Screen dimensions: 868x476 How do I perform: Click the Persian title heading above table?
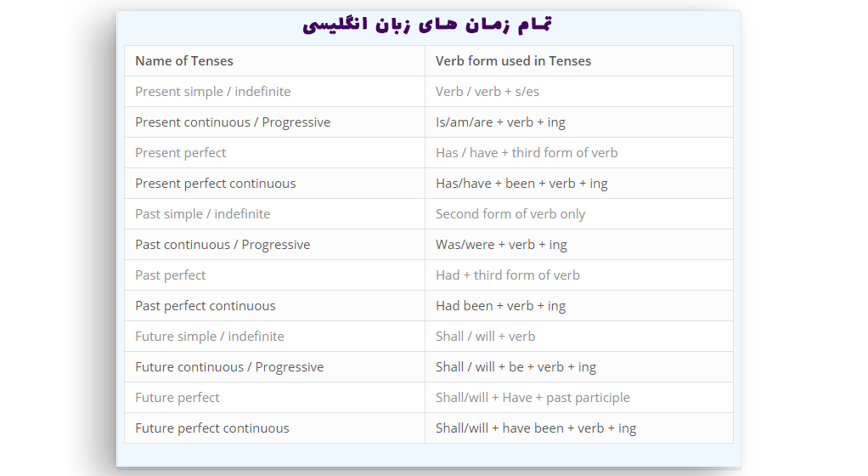coord(427,25)
